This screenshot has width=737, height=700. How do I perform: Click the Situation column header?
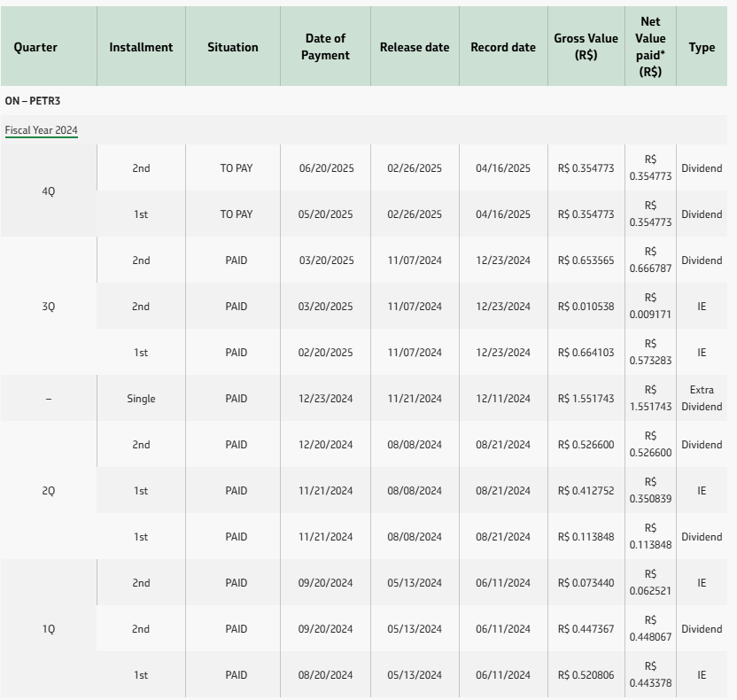coord(233,48)
